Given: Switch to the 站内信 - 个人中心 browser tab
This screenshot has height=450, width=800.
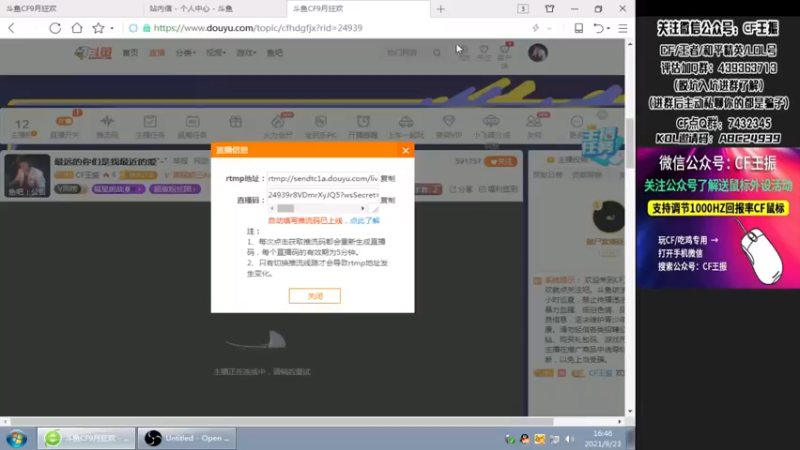Looking at the screenshot, I should (x=214, y=9).
